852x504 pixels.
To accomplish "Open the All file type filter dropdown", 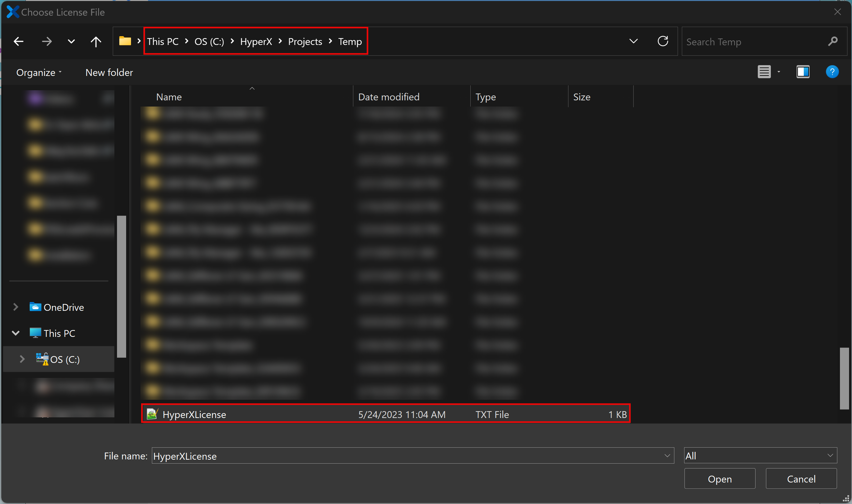I will [x=760, y=455].
